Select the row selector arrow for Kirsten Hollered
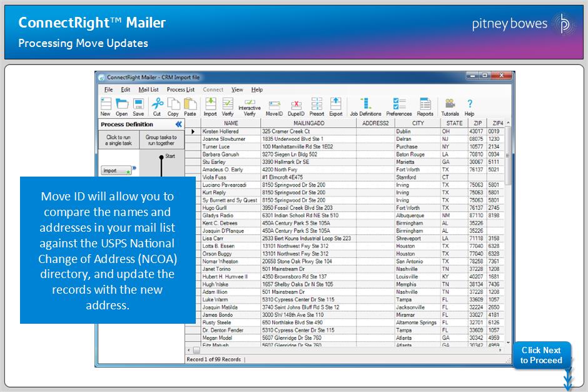 [x=193, y=132]
